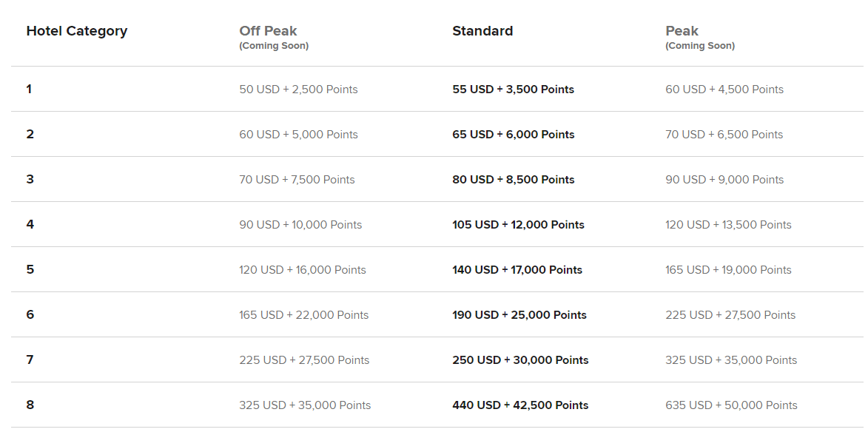Click Off Peak rate 50 USD + 2,500 Points

click(x=298, y=90)
